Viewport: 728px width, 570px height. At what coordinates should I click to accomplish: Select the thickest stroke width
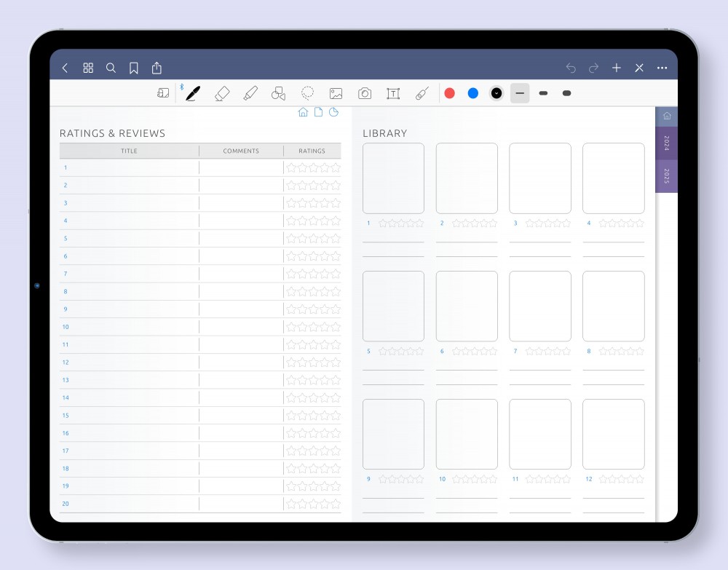[566, 93]
